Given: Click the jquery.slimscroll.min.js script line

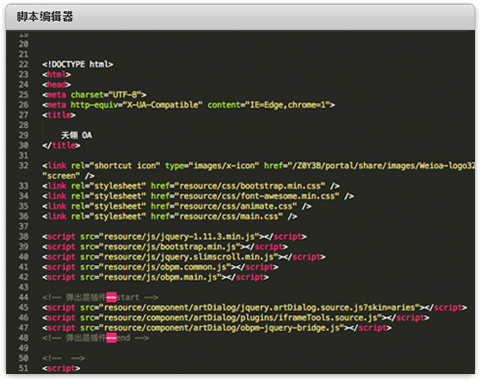Looking at the screenshot, I should click(184, 257).
